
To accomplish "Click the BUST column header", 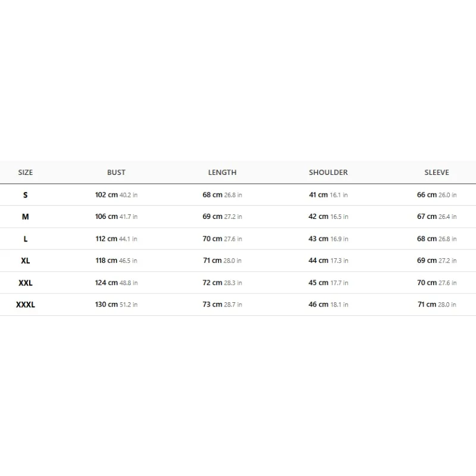I will pos(116,172).
